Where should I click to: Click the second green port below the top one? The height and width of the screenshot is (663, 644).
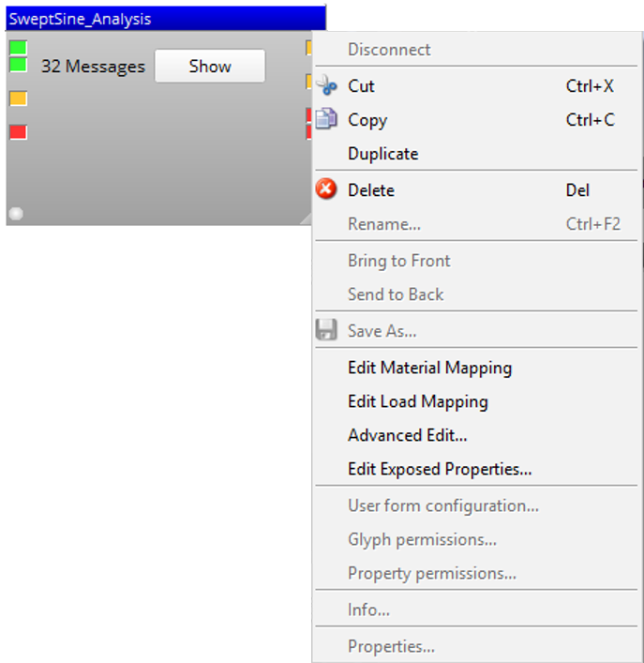18,65
